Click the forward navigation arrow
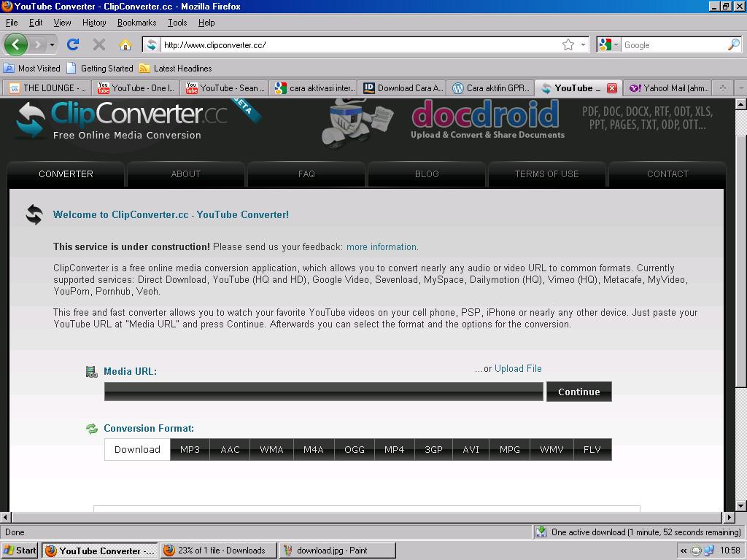Screen dimensions: 747x560 [x=38, y=44]
